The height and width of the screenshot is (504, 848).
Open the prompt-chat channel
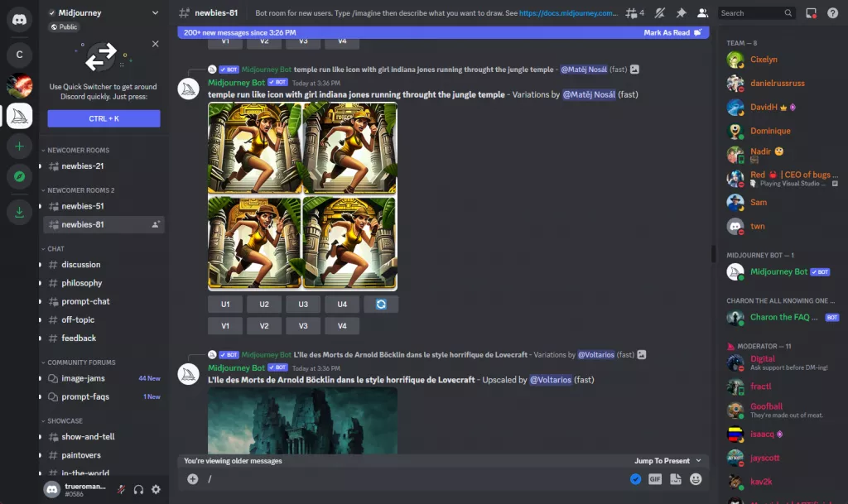(85, 301)
